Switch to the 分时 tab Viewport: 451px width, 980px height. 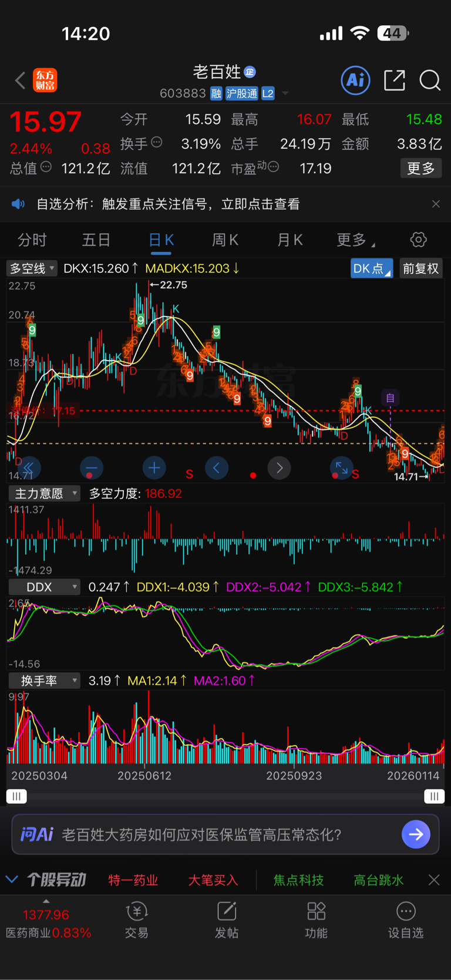(32, 240)
